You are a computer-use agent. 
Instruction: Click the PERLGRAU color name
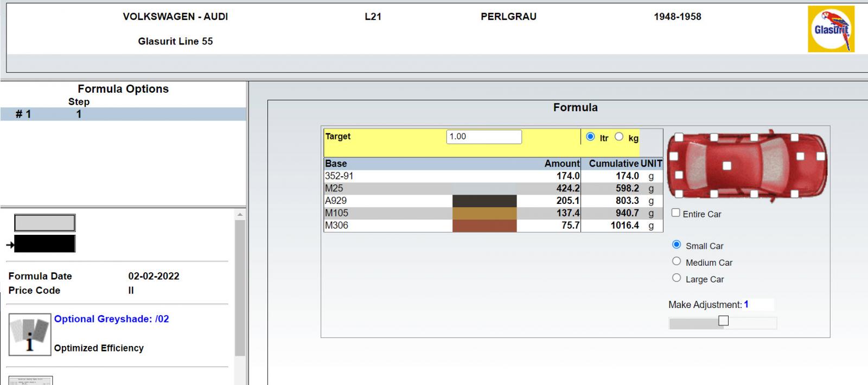[x=508, y=17]
